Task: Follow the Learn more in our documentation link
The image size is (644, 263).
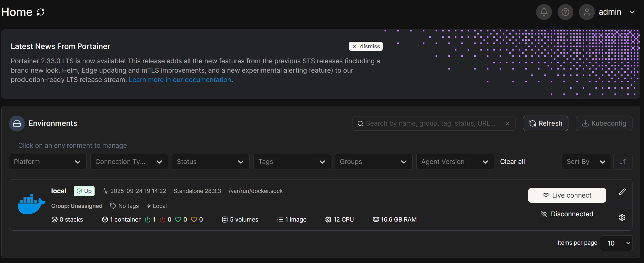Action: point(180,80)
